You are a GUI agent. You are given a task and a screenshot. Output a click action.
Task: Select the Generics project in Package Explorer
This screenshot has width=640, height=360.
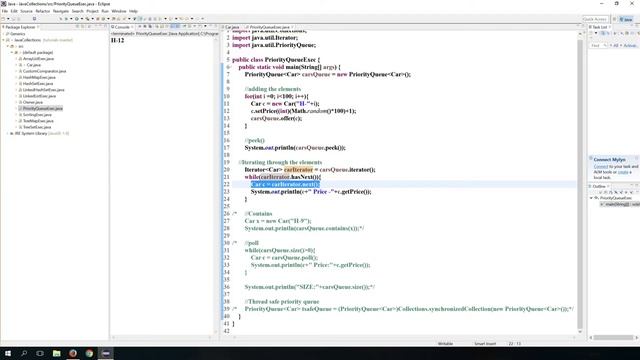coord(17,34)
